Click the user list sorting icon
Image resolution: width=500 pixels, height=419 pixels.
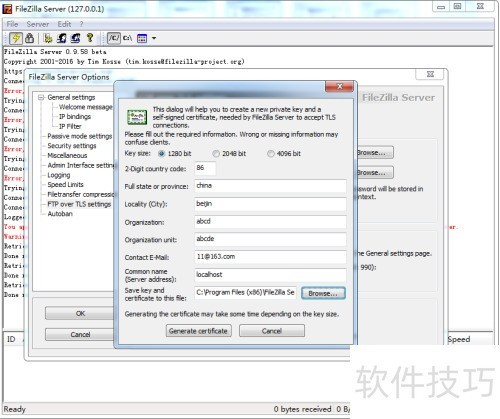(142, 38)
